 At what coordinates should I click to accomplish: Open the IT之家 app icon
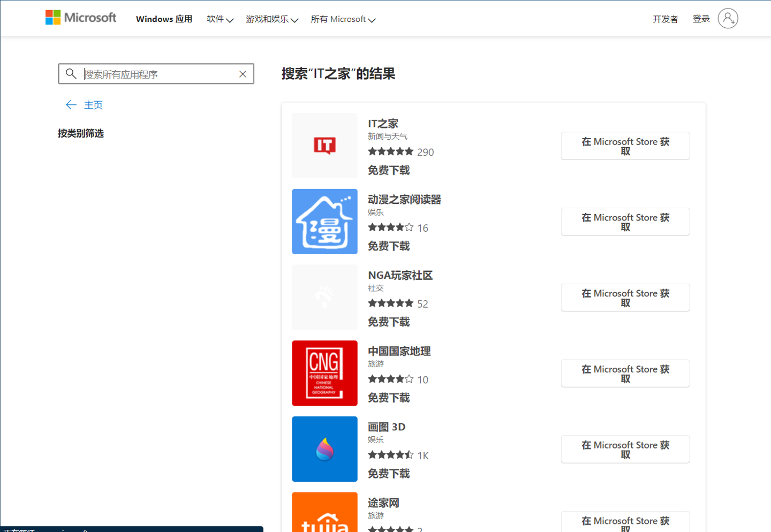click(x=324, y=146)
